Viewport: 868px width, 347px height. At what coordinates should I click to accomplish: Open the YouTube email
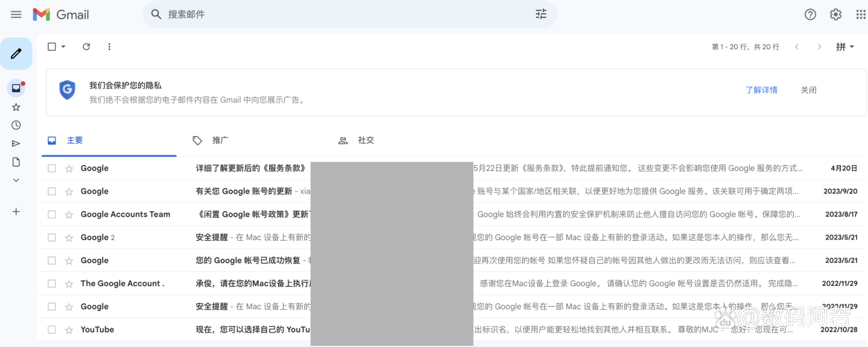click(x=452, y=330)
